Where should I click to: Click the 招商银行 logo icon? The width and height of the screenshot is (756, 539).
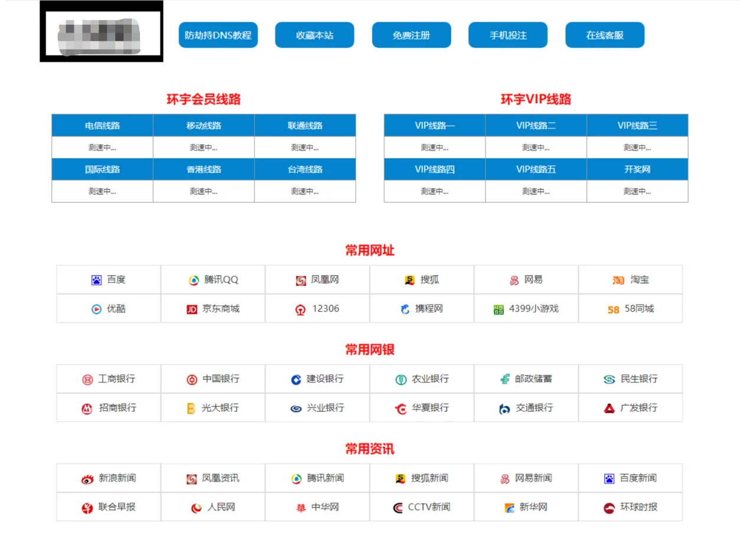pyautogui.click(x=87, y=409)
